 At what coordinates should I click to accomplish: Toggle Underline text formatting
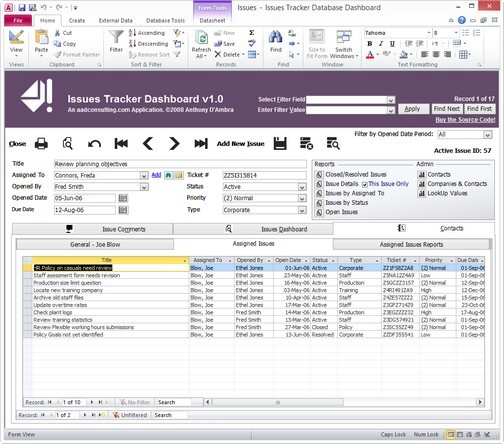click(392, 44)
